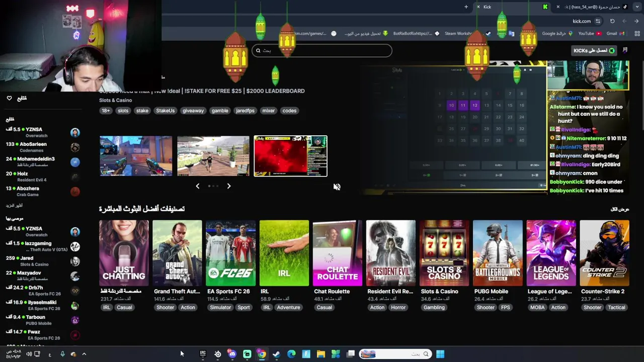Select the StakeUs tag

click(165, 111)
